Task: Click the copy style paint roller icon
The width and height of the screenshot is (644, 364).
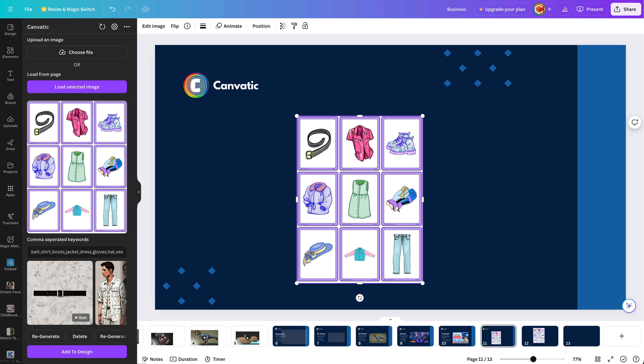Action: (294, 26)
